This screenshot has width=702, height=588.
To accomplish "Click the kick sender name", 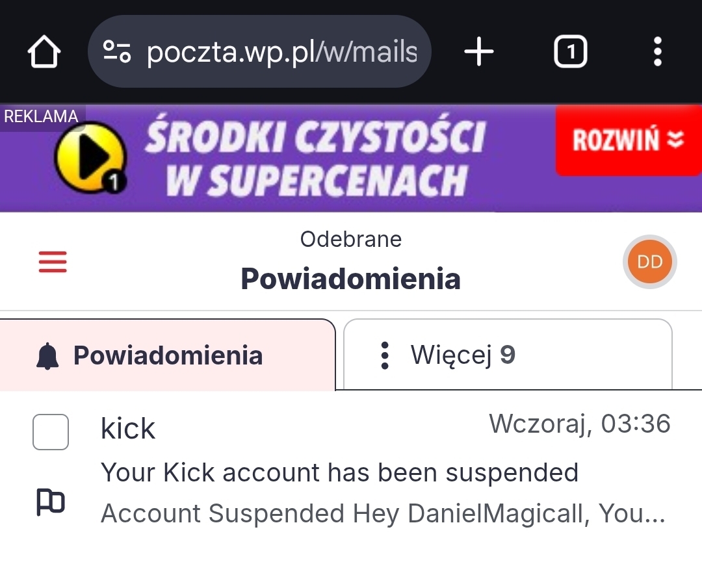I will pos(128,429).
